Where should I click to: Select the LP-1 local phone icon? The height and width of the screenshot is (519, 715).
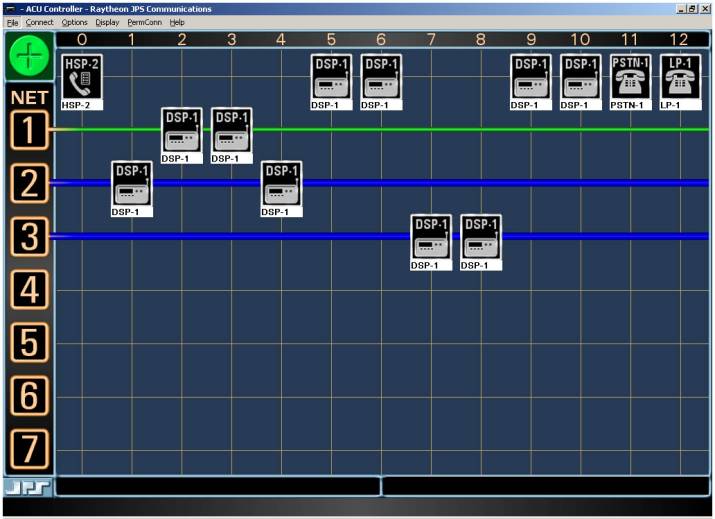681,77
